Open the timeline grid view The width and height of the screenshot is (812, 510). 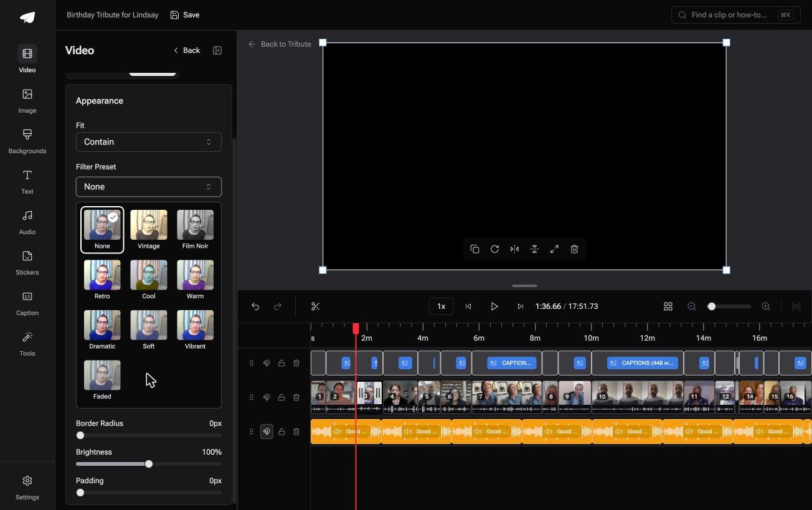point(668,306)
